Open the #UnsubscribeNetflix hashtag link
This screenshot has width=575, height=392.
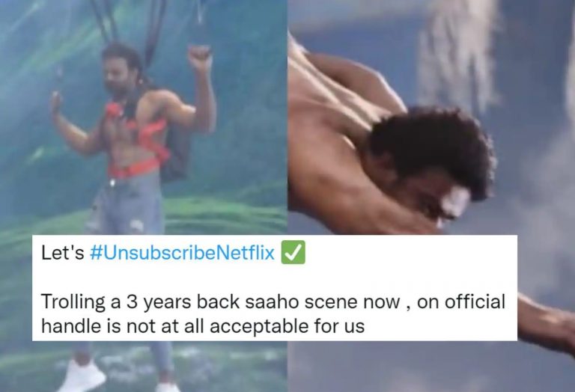coord(182,253)
